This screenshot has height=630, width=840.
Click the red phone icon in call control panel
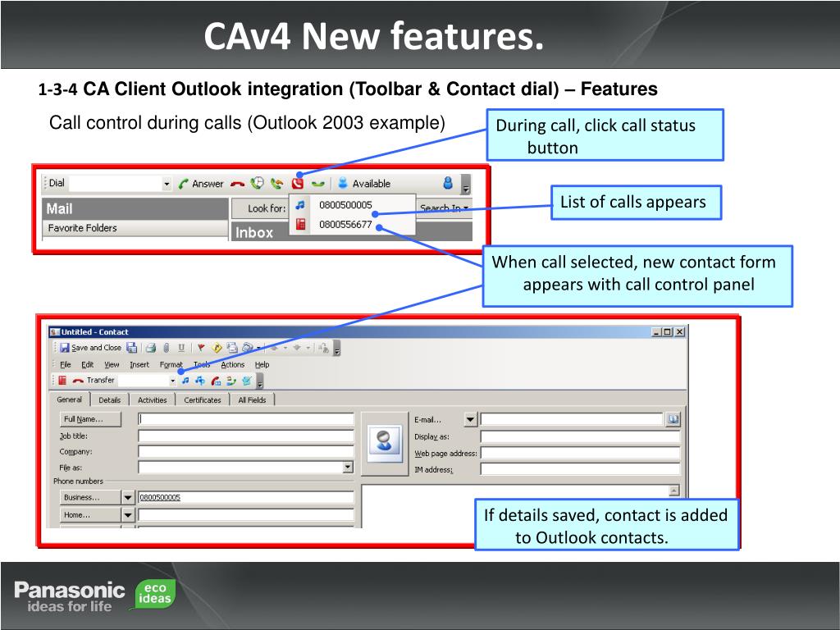coord(62,381)
